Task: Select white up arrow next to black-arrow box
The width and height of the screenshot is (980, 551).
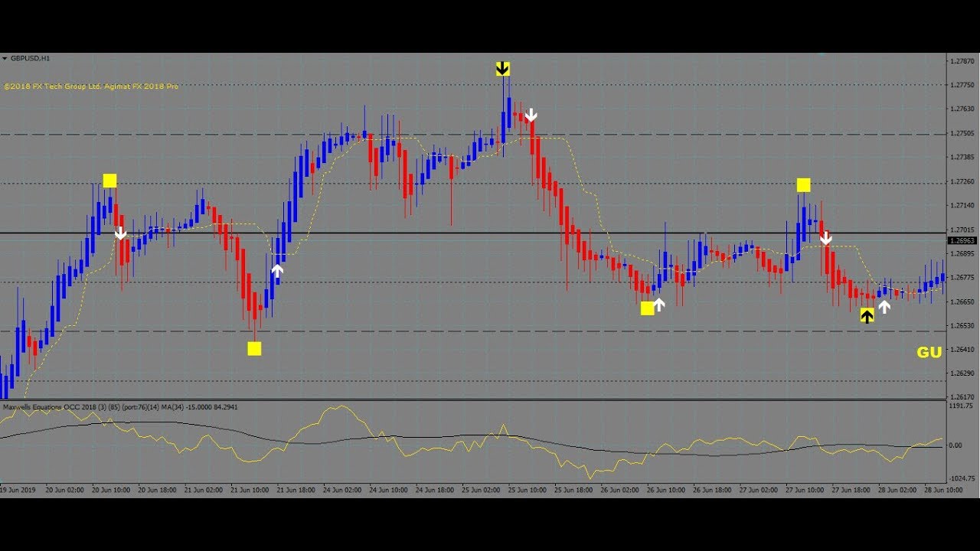Action: [884, 307]
